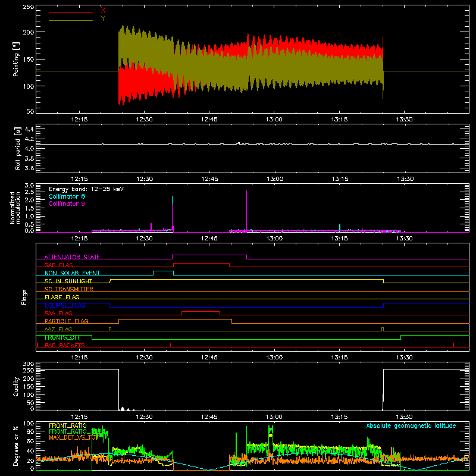Click 13:15 tick label under modulation plot
This screenshot has height=476, width=476.
pos(339,239)
